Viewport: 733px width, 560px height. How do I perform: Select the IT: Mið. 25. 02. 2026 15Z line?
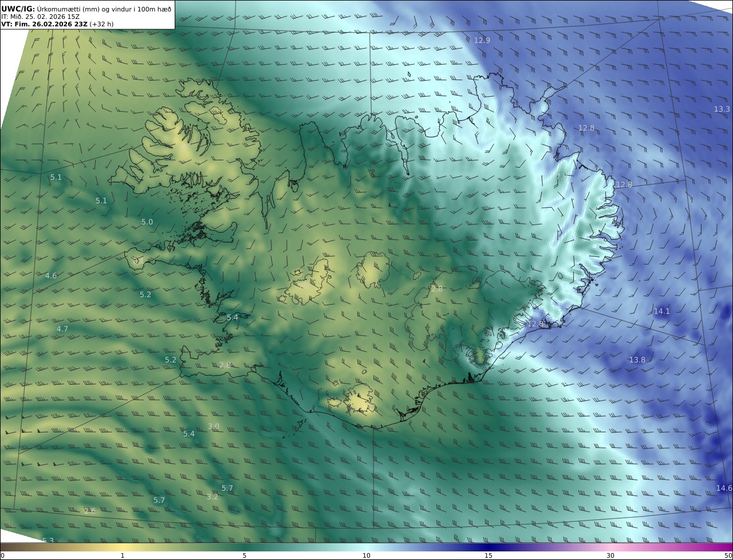[x=40, y=17]
